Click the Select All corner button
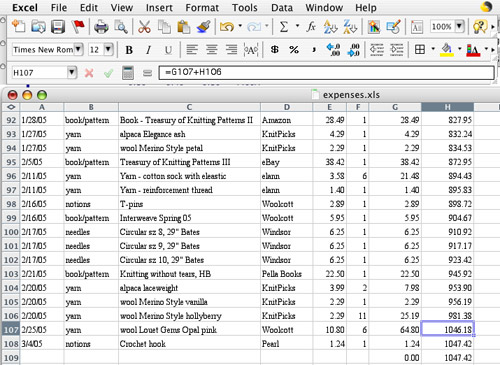Screen dimensions: 500x365 coord(11,107)
